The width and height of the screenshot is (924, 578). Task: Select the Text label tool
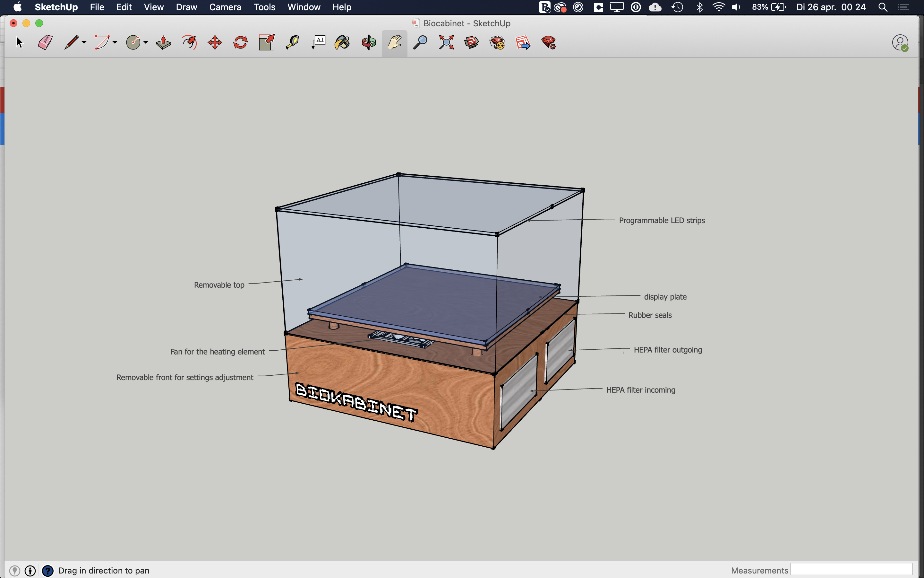pos(318,42)
